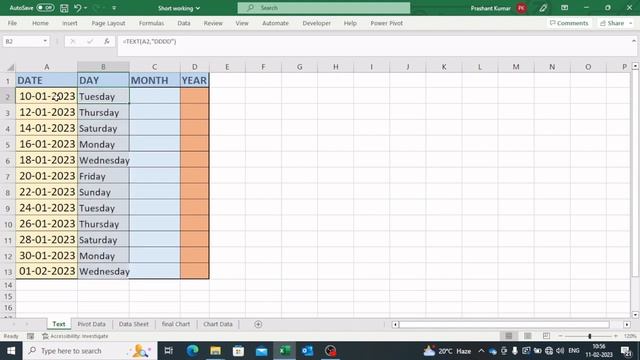The width and height of the screenshot is (640, 360).
Task: Click the Windows Start button
Action: [11, 351]
